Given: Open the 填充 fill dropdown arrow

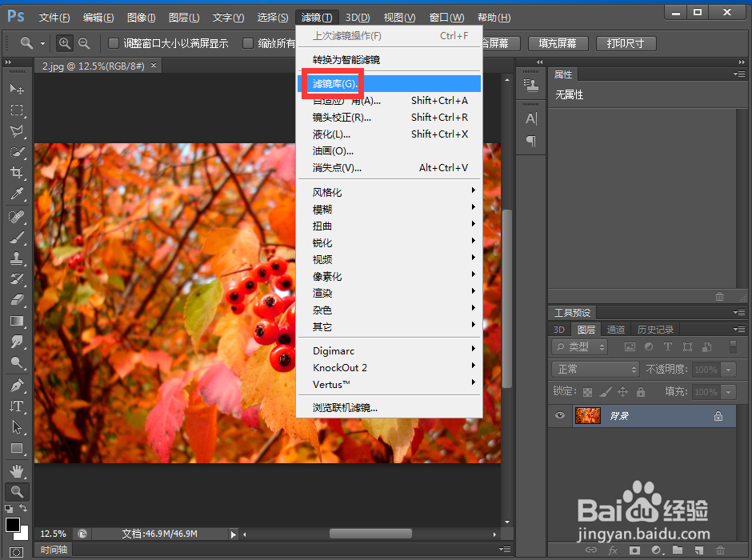Looking at the screenshot, I should pos(729,392).
